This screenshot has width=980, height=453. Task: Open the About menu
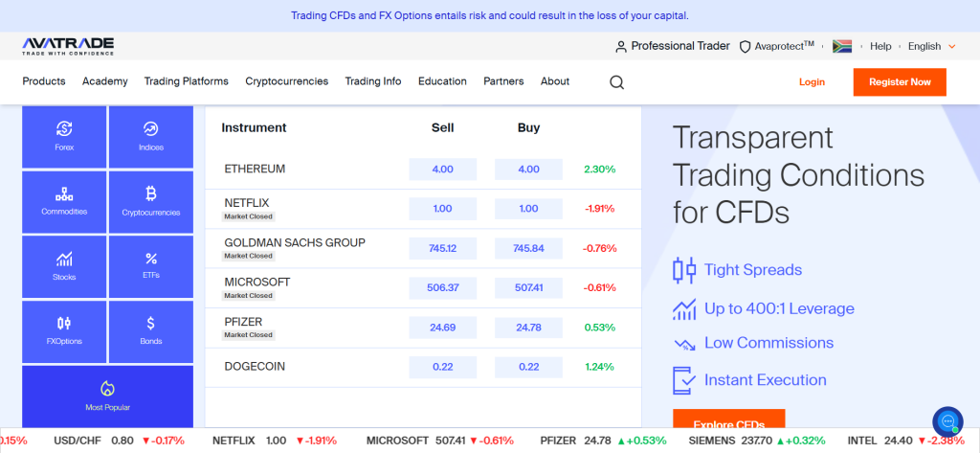[x=555, y=81]
